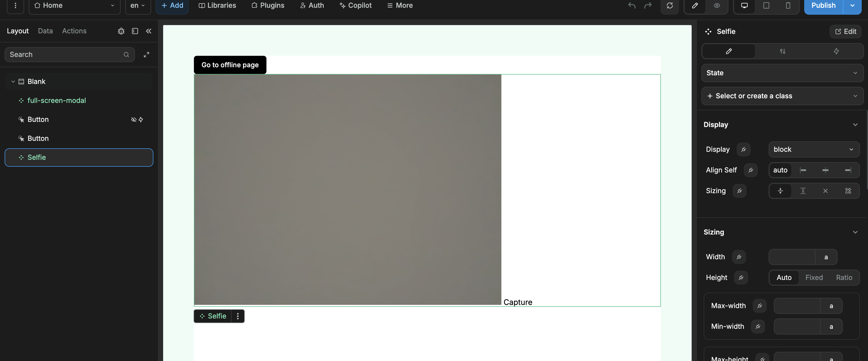The image size is (868, 361).
Task: Switch to the Data tab
Action: (45, 31)
